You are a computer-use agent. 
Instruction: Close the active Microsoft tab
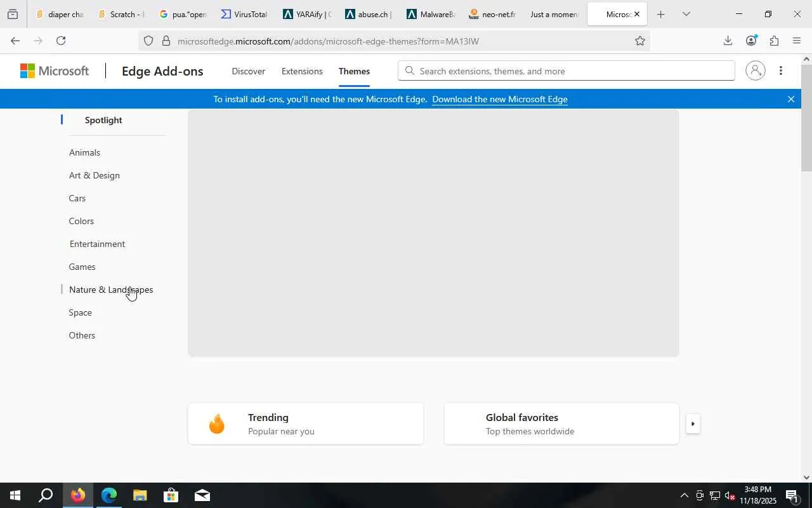(637, 14)
